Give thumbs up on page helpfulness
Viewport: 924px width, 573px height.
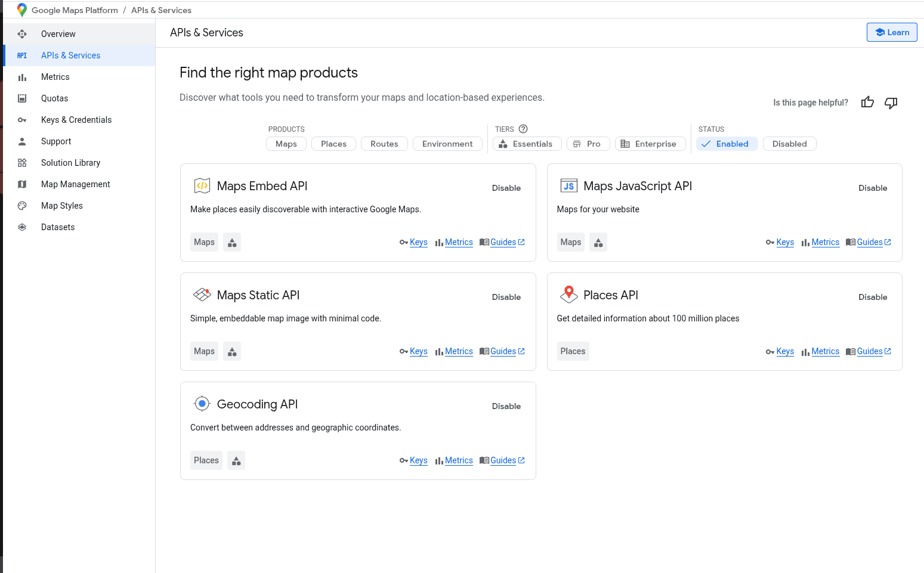pos(867,102)
